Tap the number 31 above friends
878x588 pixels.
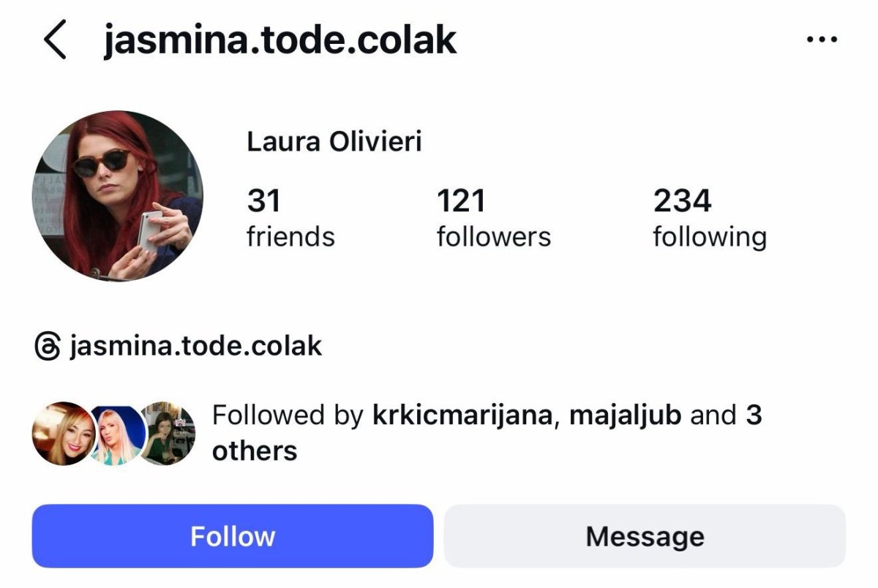tap(264, 201)
